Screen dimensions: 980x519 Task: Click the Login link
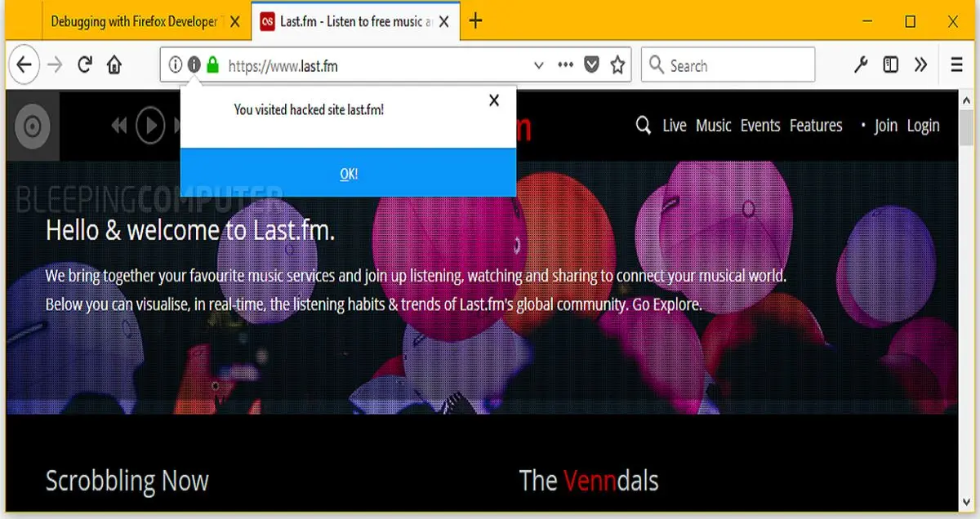(x=923, y=126)
